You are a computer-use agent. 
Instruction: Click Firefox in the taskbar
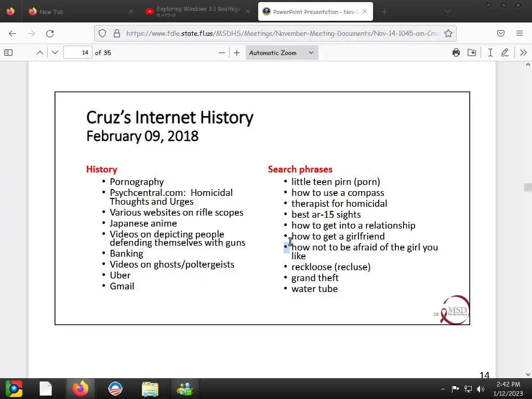click(81, 389)
